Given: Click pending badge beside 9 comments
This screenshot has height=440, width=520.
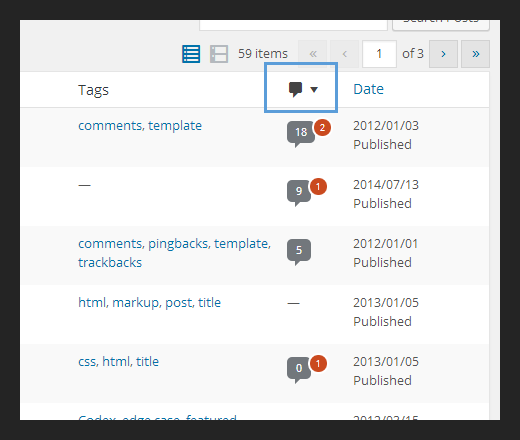Looking at the screenshot, I should click(x=318, y=187).
